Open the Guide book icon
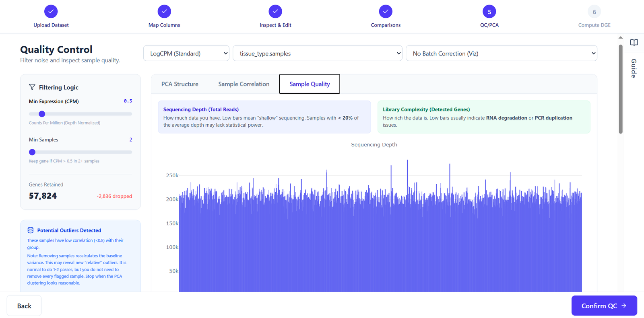 point(634,43)
